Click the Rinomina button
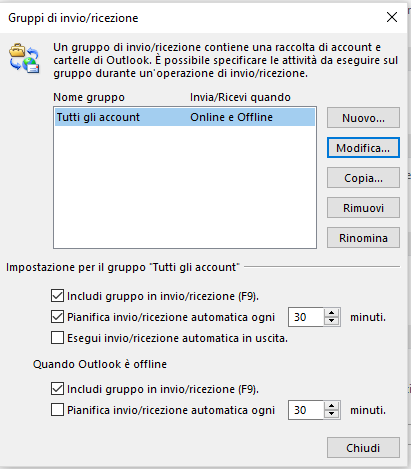This screenshot has height=469, width=411. point(363,238)
